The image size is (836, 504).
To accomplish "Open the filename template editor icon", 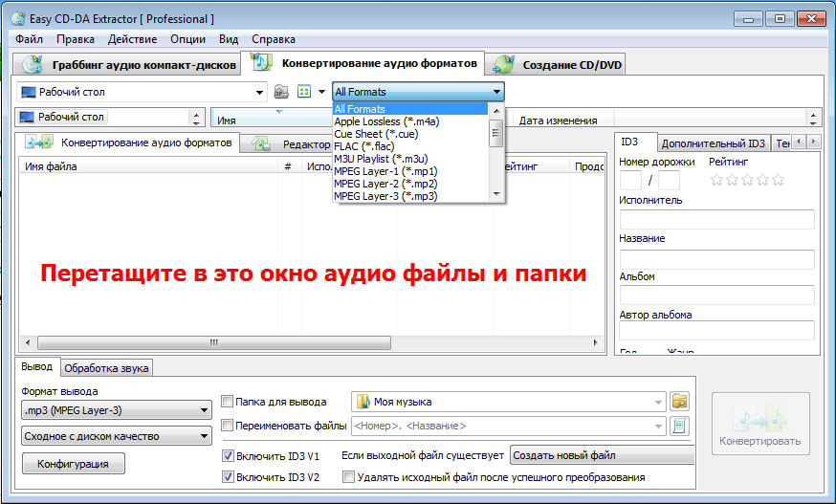I will (680, 426).
